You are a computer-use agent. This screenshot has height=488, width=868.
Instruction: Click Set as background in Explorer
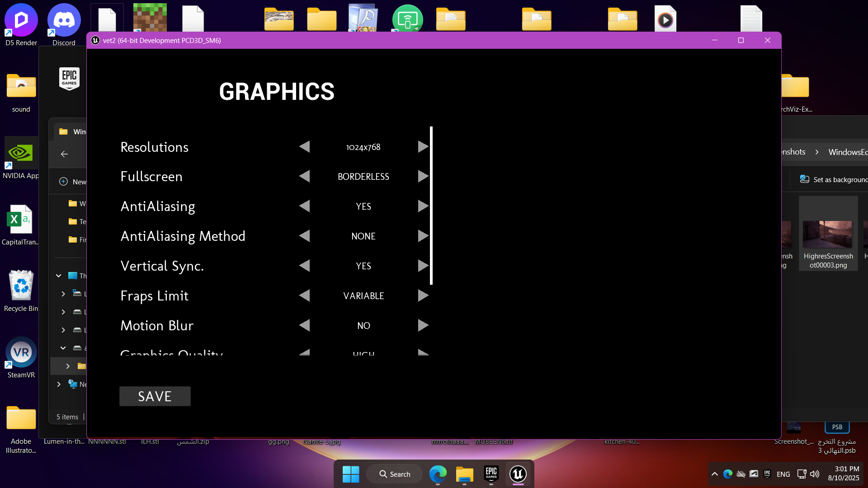coord(834,179)
